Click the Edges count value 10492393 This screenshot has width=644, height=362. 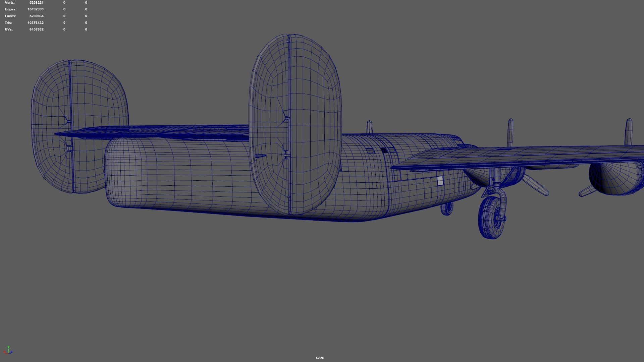(x=35, y=9)
